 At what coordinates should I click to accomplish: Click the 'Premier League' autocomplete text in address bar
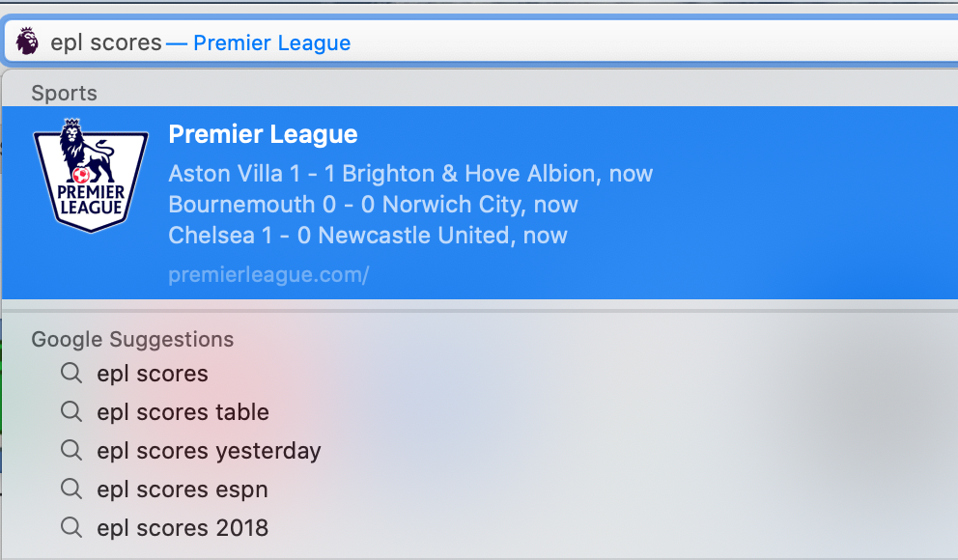272,42
